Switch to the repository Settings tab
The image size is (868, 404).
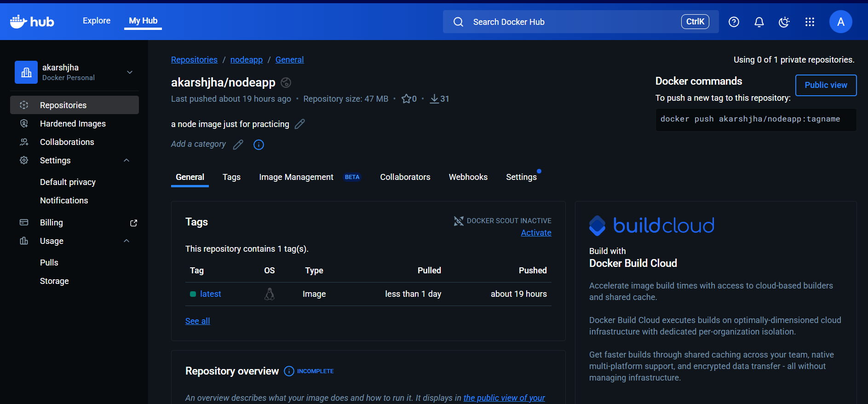pos(521,177)
